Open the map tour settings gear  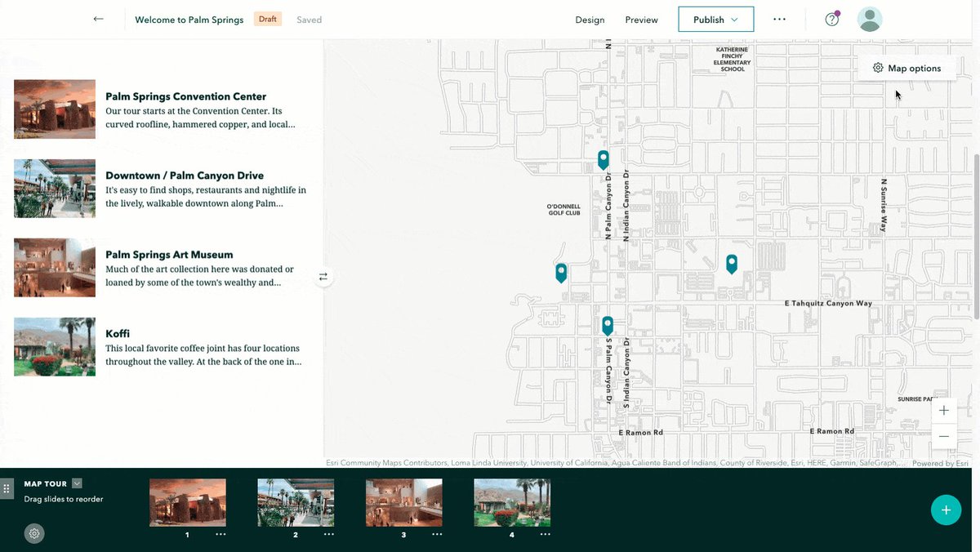click(x=33, y=533)
